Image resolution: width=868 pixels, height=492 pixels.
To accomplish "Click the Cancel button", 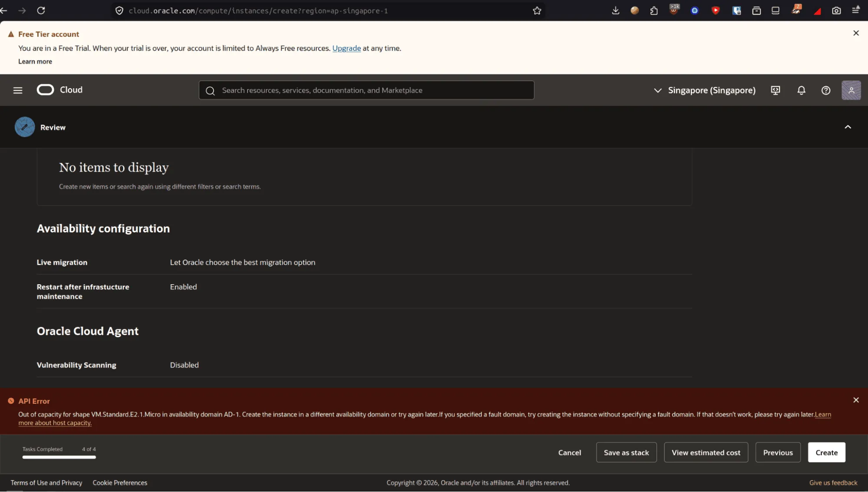I will 569,453.
